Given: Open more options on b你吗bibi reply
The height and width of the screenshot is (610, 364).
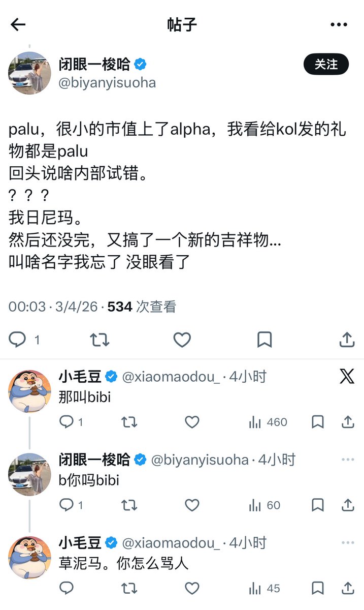Looking at the screenshot, I should tap(348, 460).
